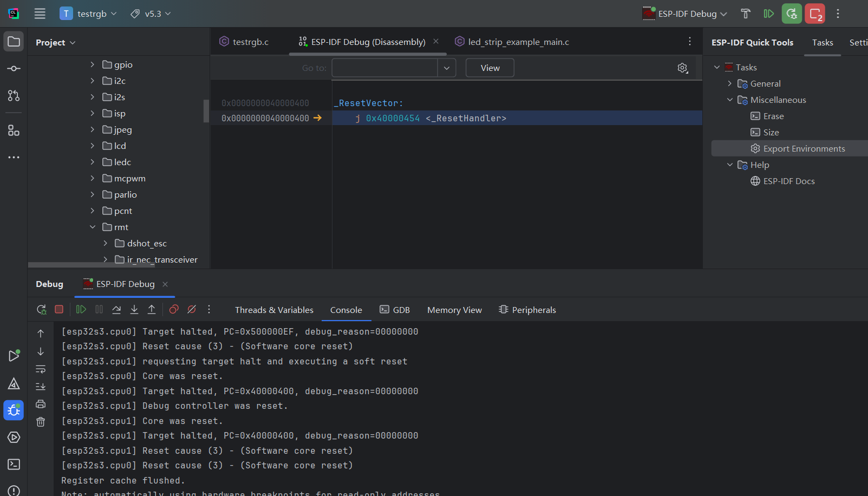This screenshot has height=496, width=868.
Task: Switch to led_strip_example_main.c tab
Action: pos(512,42)
